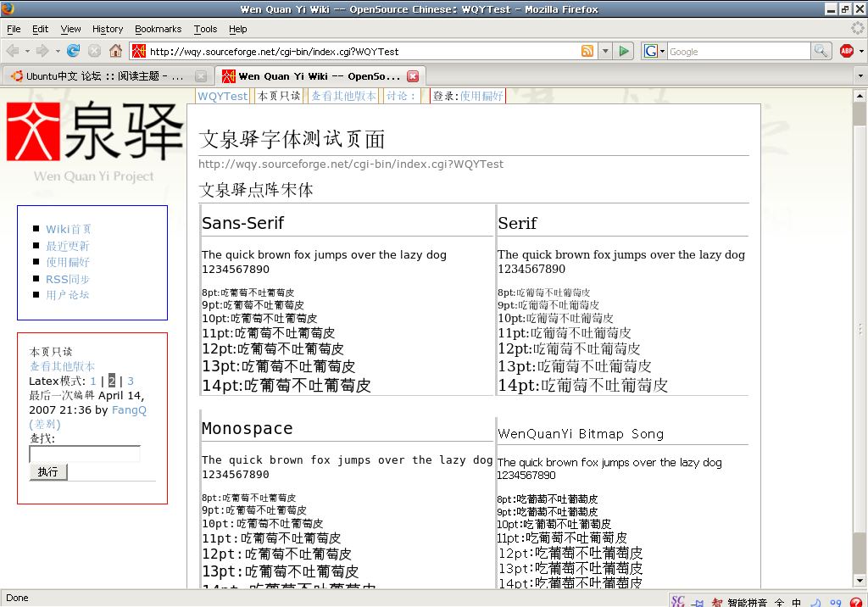This screenshot has height=607, width=868.
Task: Select the highlighted Latex模式 option 2
Action: click(112, 381)
